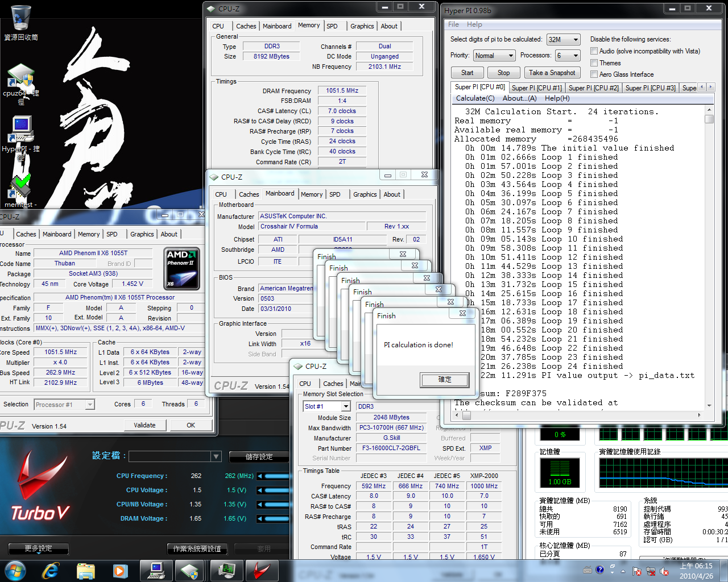728x582 pixels.
Task: Open the Processors count dropdown
Action: point(568,55)
